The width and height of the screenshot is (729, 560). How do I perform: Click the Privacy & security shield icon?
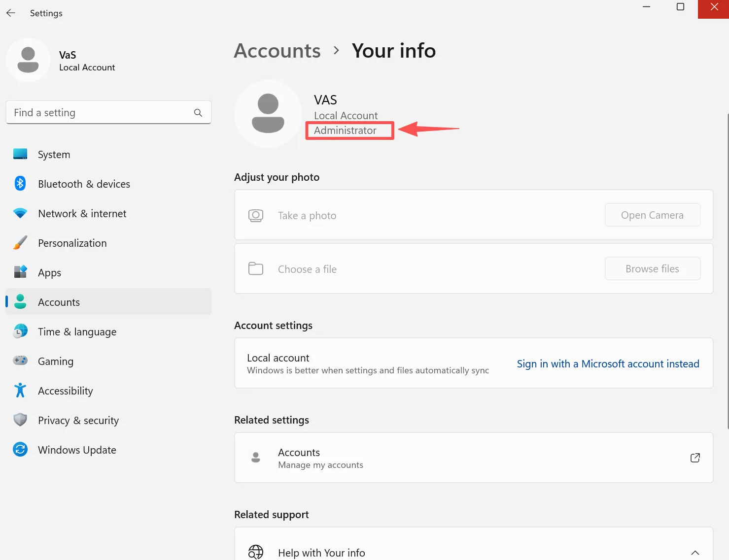[x=20, y=420]
